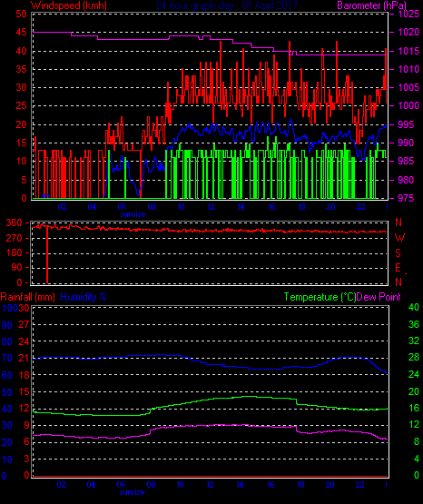Click 360 on the wind direction axis

14,222
